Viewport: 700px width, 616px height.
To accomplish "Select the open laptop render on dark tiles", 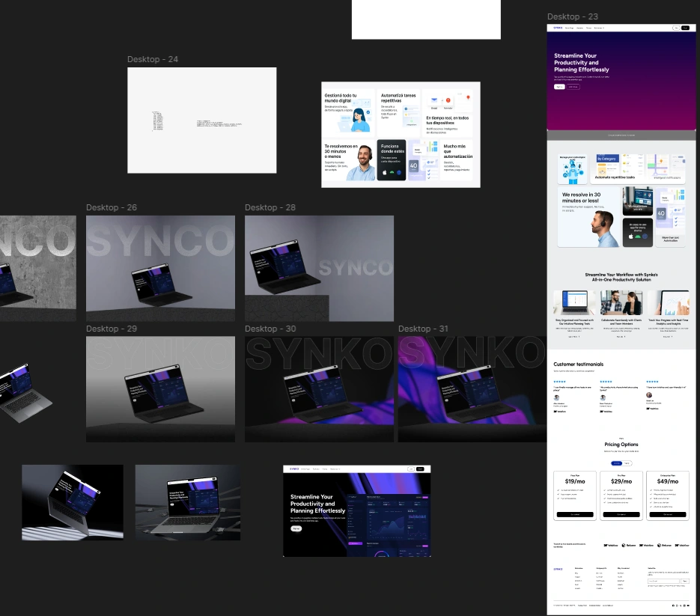I will [x=187, y=502].
